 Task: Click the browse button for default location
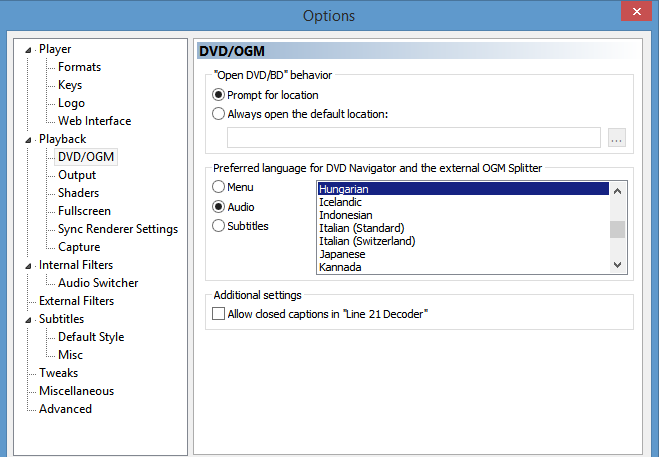pos(617,138)
